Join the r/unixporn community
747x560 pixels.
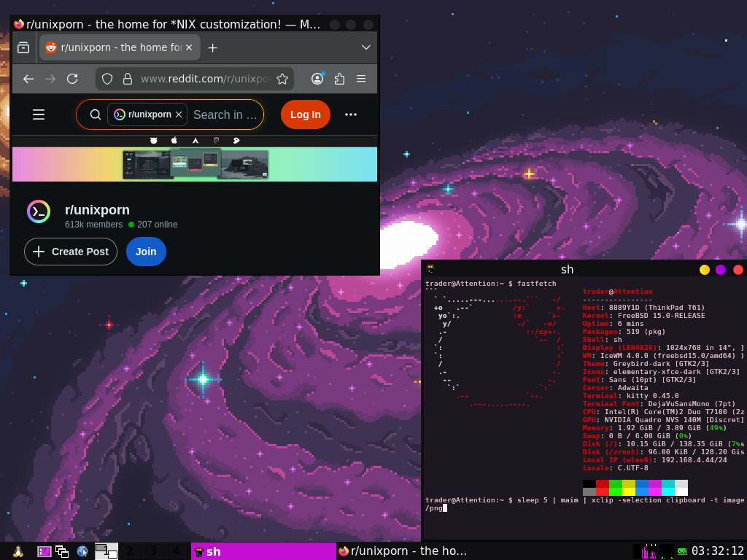[x=146, y=252]
